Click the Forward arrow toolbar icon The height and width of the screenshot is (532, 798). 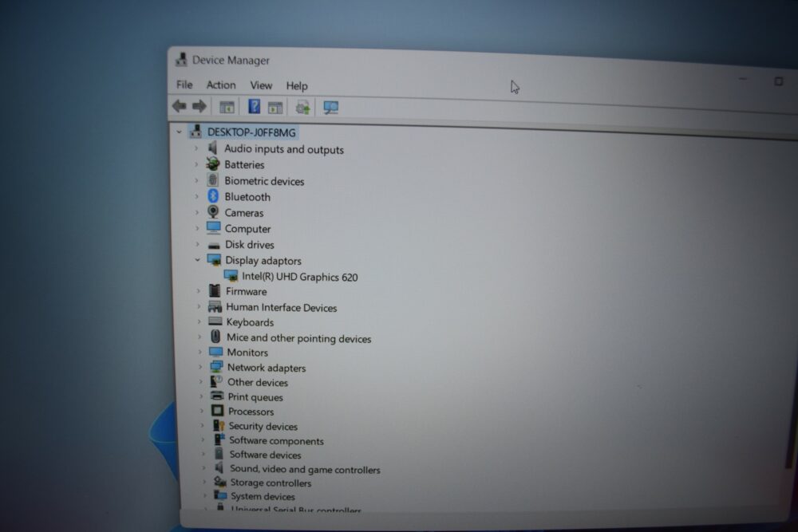tap(199, 106)
